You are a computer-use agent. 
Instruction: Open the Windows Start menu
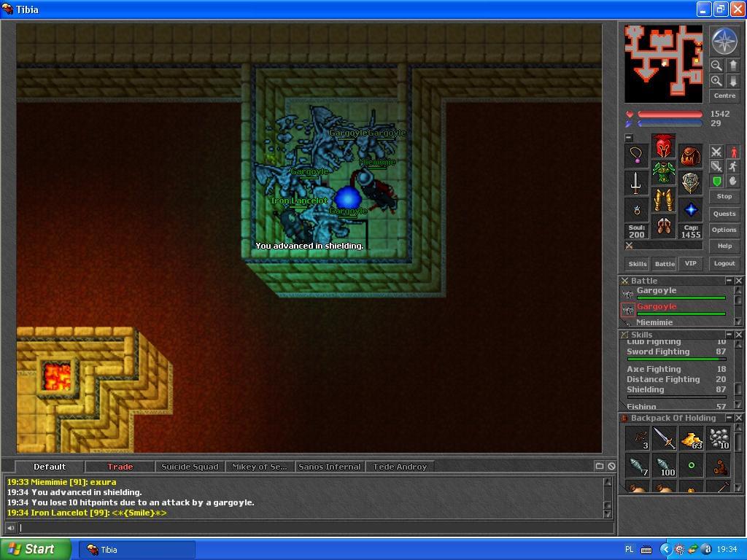coord(35,549)
